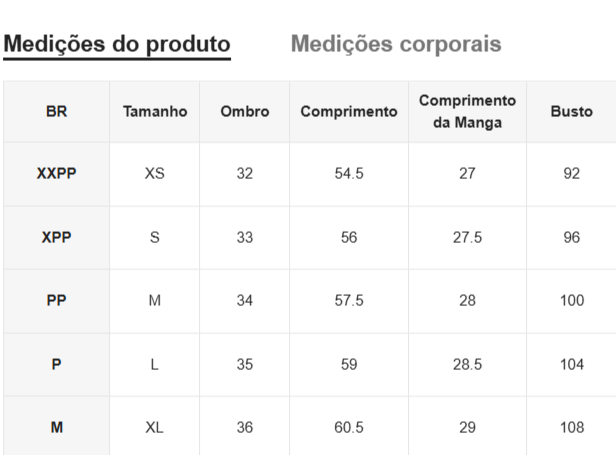Click the Busto column header
616x455 pixels.
pos(571,112)
